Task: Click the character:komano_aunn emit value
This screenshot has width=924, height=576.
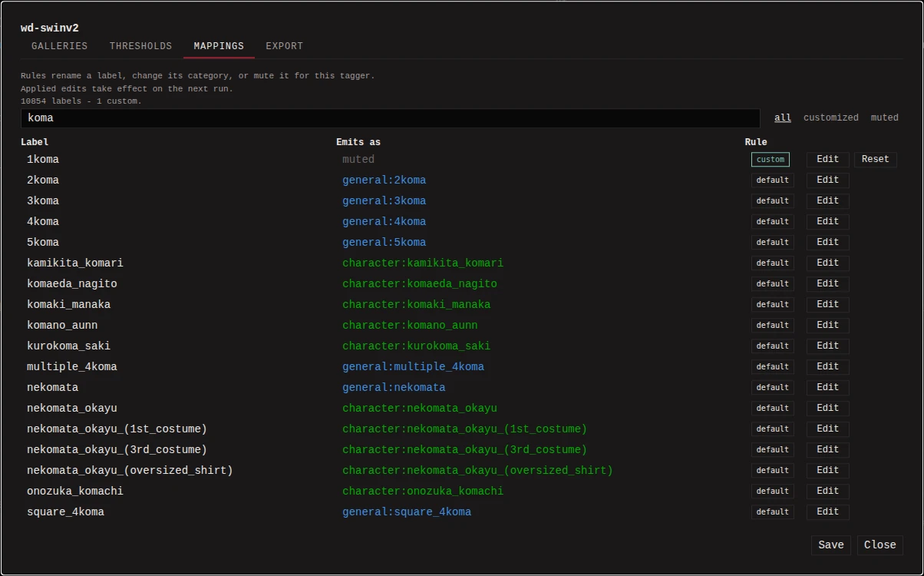Action: [410, 326]
